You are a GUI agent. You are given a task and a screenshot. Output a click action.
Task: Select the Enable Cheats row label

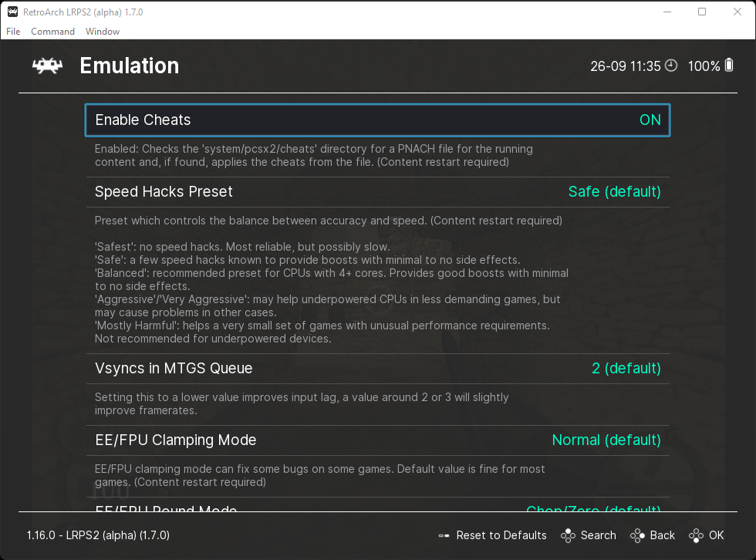pyautogui.click(x=143, y=120)
